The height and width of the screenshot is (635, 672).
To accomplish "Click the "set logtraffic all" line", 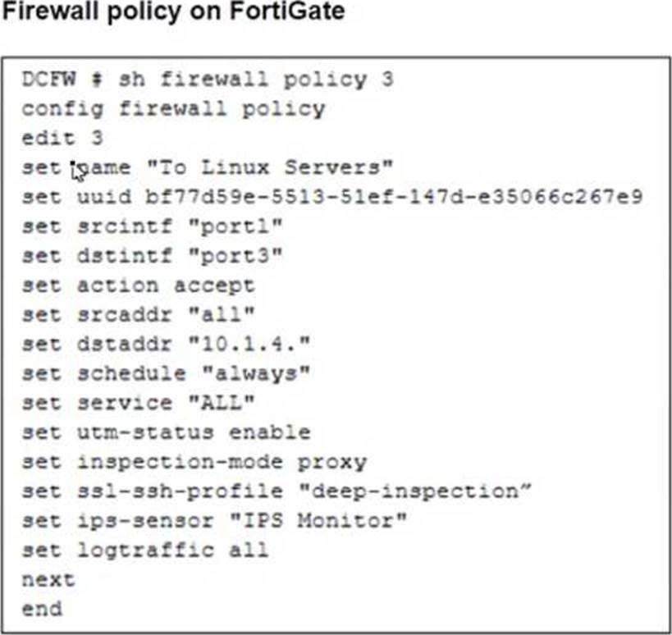I will (144, 550).
